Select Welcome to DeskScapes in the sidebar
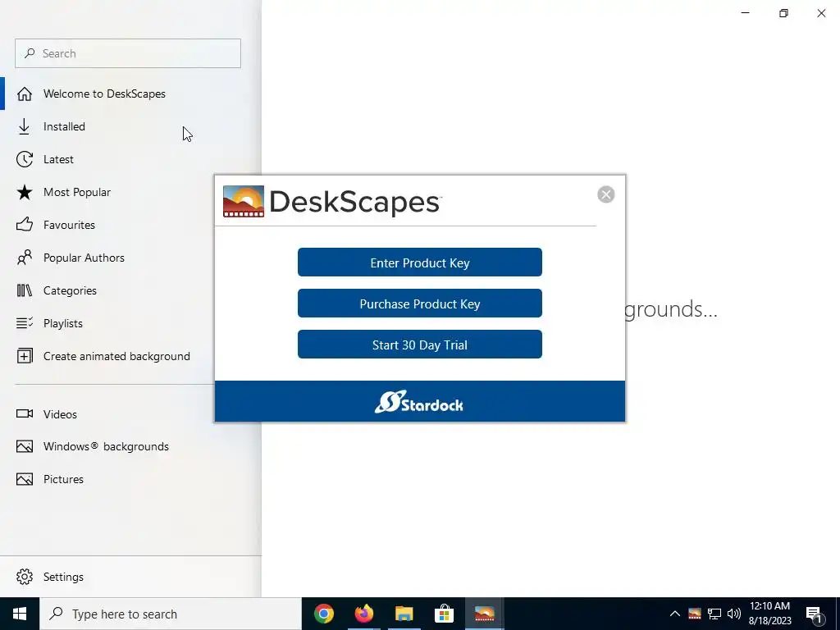This screenshot has width=840, height=630. tap(130, 94)
